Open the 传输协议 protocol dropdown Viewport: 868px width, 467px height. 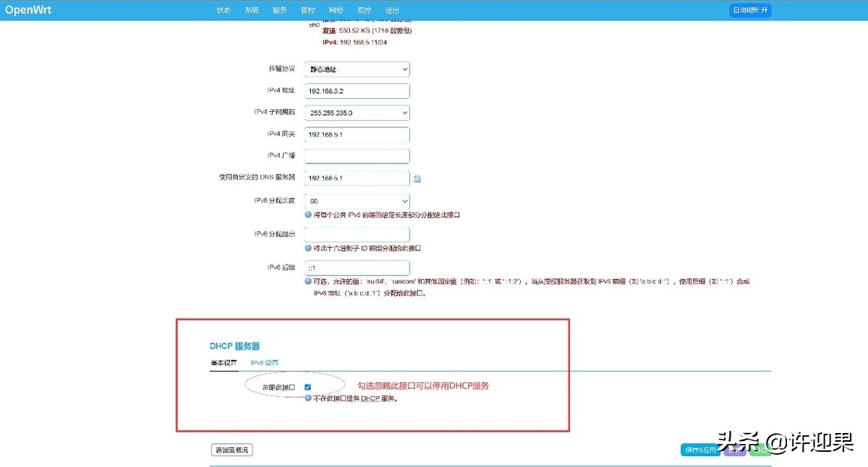click(357, 68)
